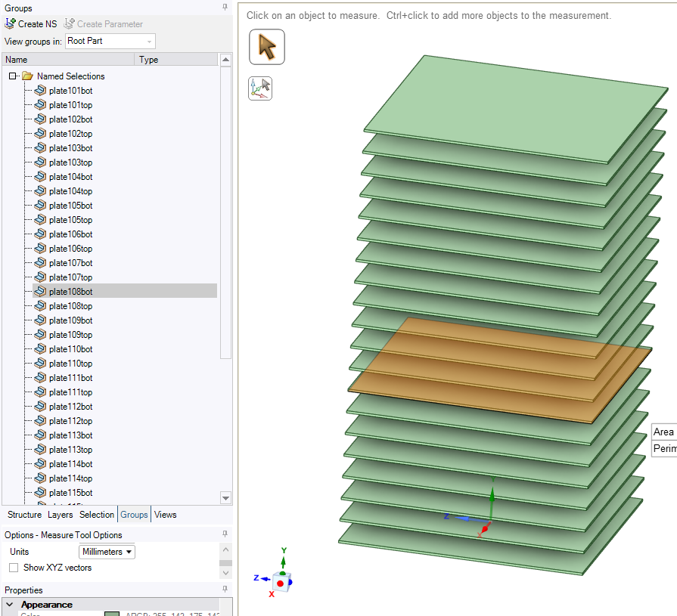The image size is (677, 616).
Task: Click the Create NS icon
Action: click(x=11, y=24)
